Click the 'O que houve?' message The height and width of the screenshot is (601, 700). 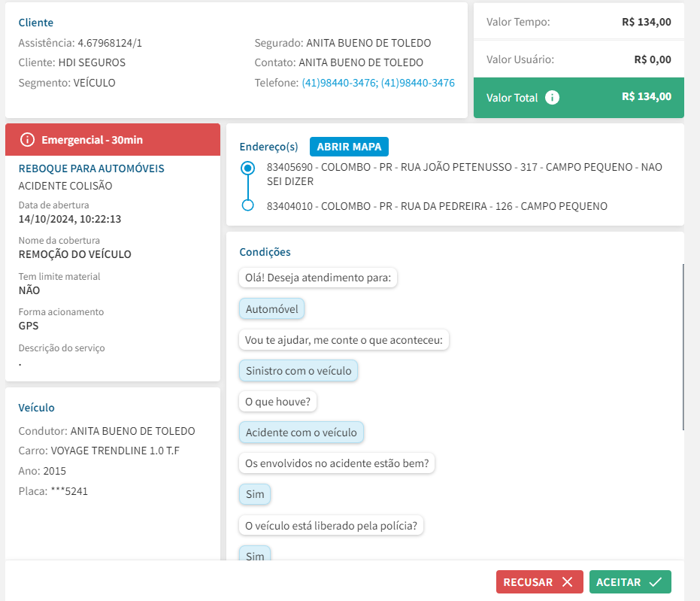click(277, 402)
